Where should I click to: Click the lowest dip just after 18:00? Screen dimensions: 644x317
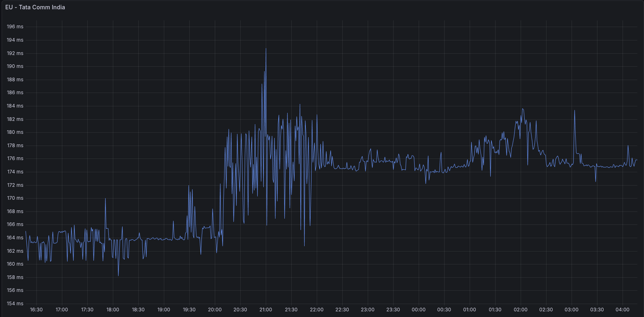(x=118, y=275)
